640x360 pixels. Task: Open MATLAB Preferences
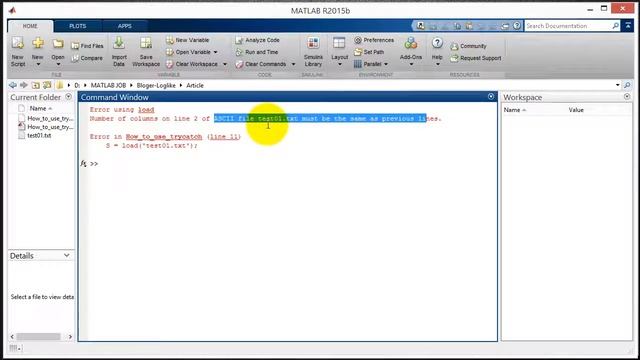click(x=374, y=40)
